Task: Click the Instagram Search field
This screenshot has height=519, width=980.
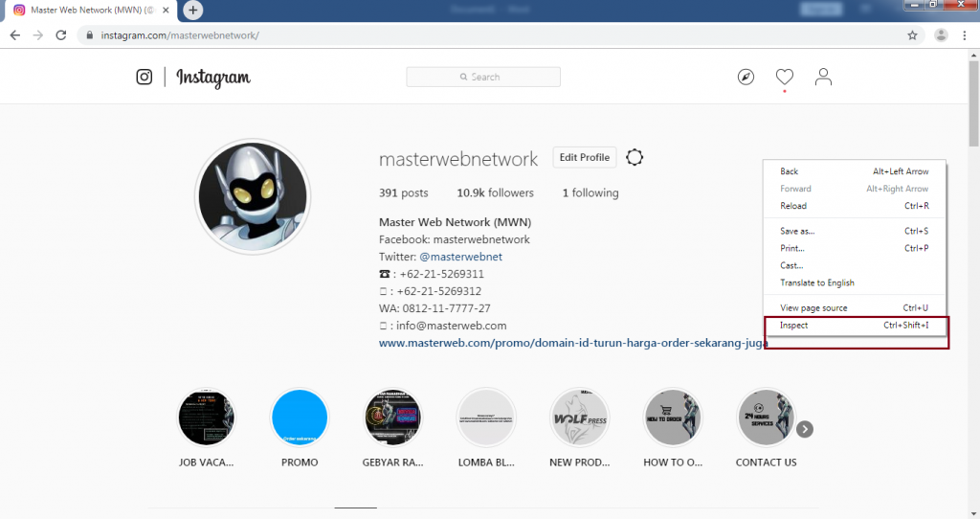Action: 483,77
